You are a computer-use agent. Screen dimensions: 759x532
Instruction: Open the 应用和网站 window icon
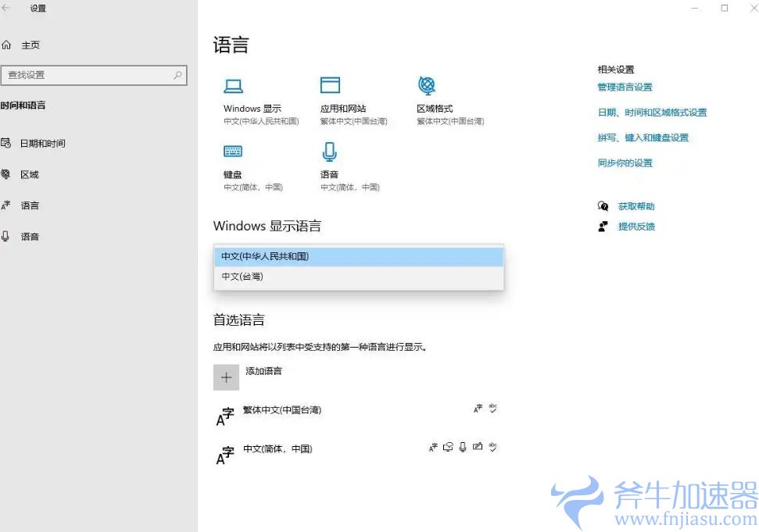[330, 85]
